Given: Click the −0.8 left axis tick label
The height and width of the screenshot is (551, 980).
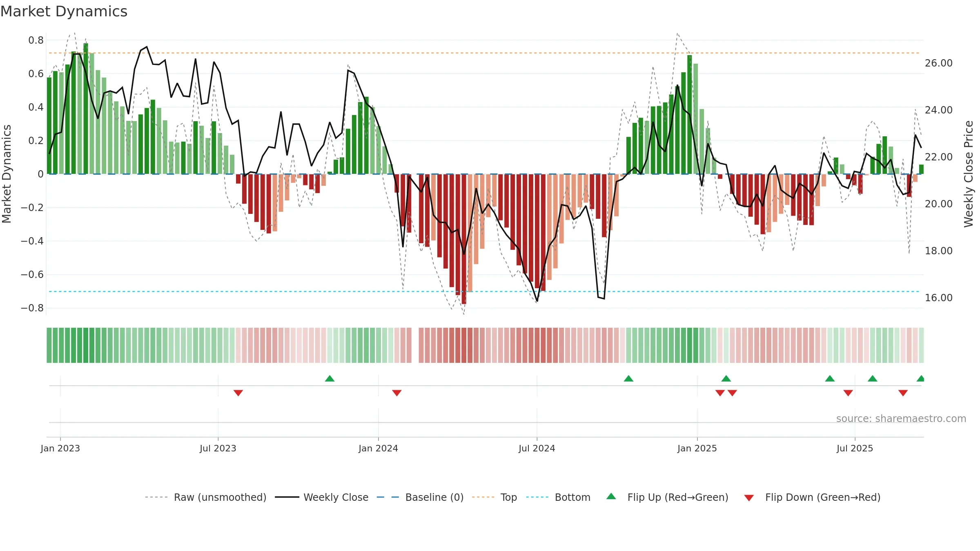Looking at the screenshot, I should point(32,308).
